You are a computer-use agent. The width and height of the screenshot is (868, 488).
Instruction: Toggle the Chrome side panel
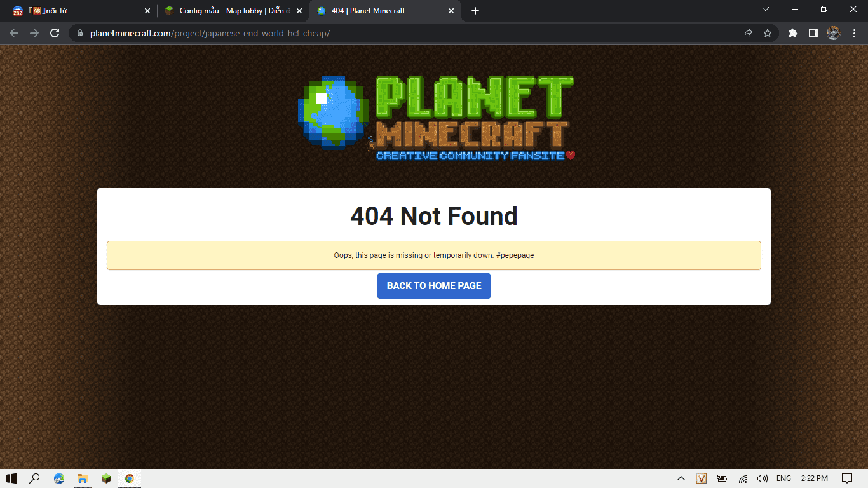[x=813, y=33]
